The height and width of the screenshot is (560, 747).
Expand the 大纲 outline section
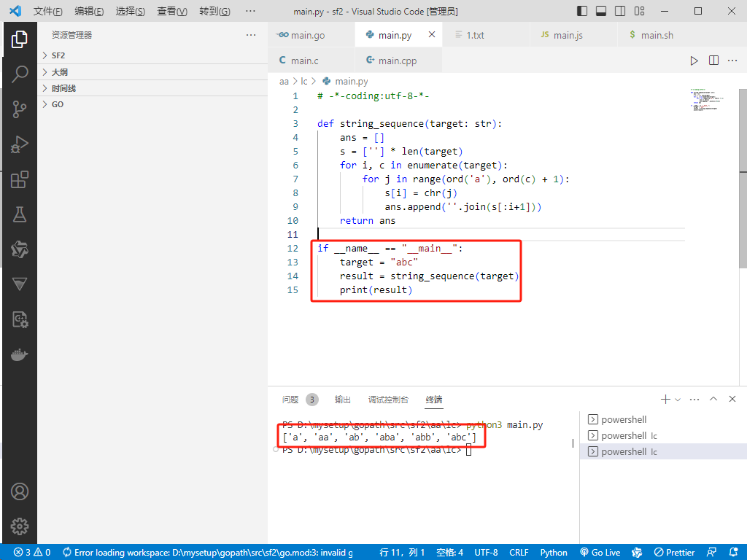[x=152, y=72]
